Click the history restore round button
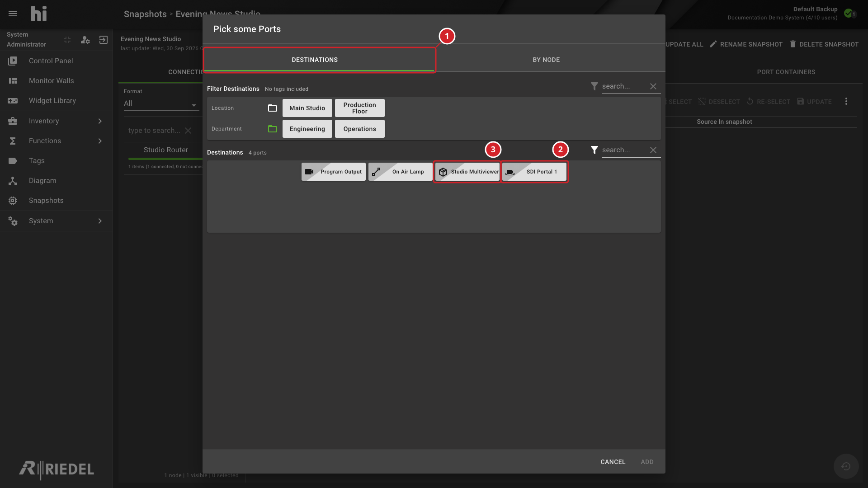The height and width of the screenshot is (488, 868). [x=846, y=466]
